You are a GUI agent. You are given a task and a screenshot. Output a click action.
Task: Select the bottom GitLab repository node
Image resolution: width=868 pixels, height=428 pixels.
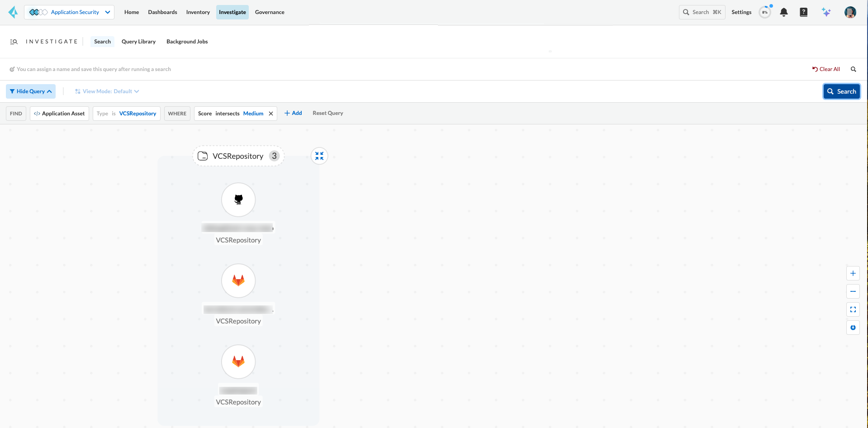point(238,361)
